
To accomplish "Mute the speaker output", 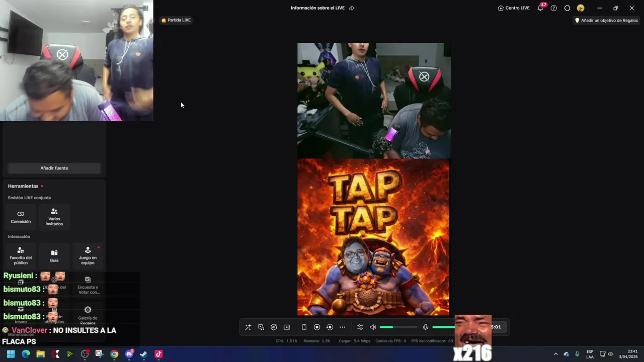I will (x=373, y=327).
